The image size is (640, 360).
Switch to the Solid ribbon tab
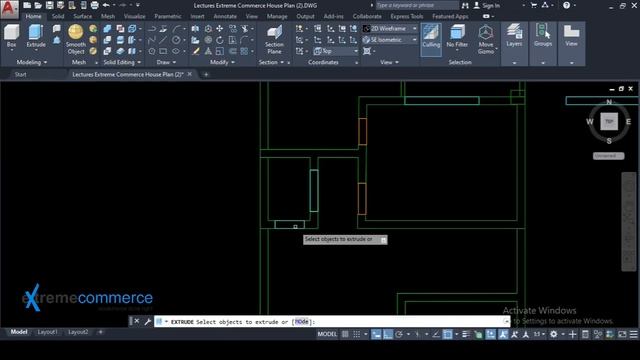point(58,16)
